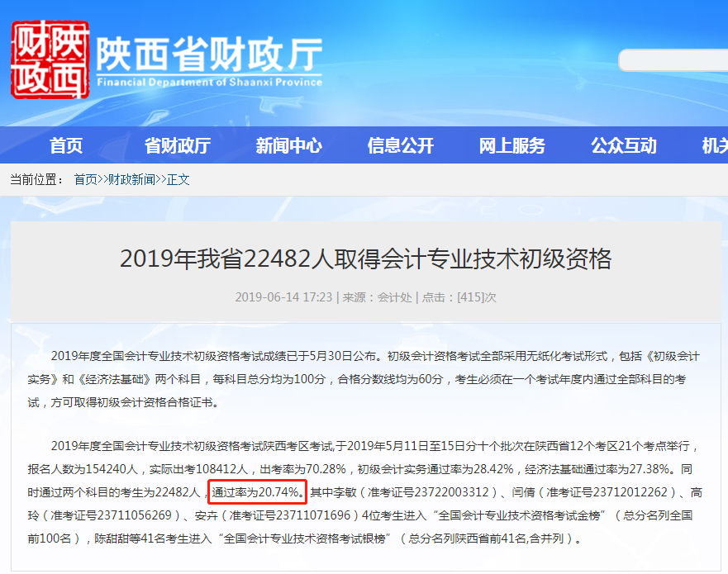The width and height of the screenshot is (728, 574).
Task: Select 信息公开 in the navigation bar
Action: (x=400, y=145)
